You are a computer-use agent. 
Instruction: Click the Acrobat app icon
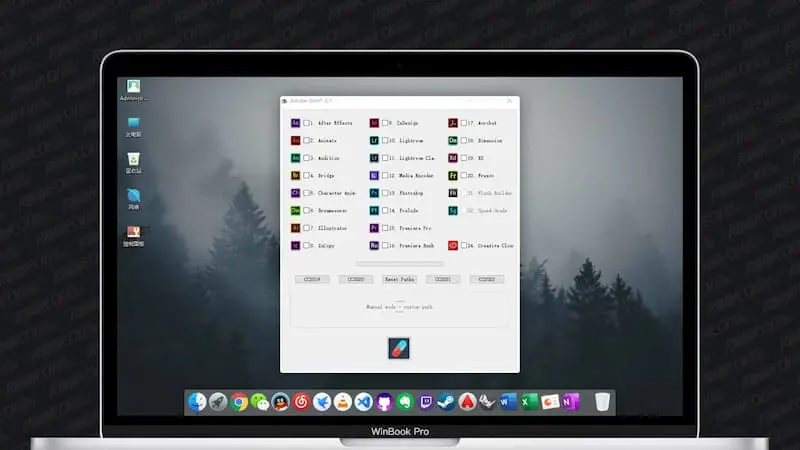(453, 124)
